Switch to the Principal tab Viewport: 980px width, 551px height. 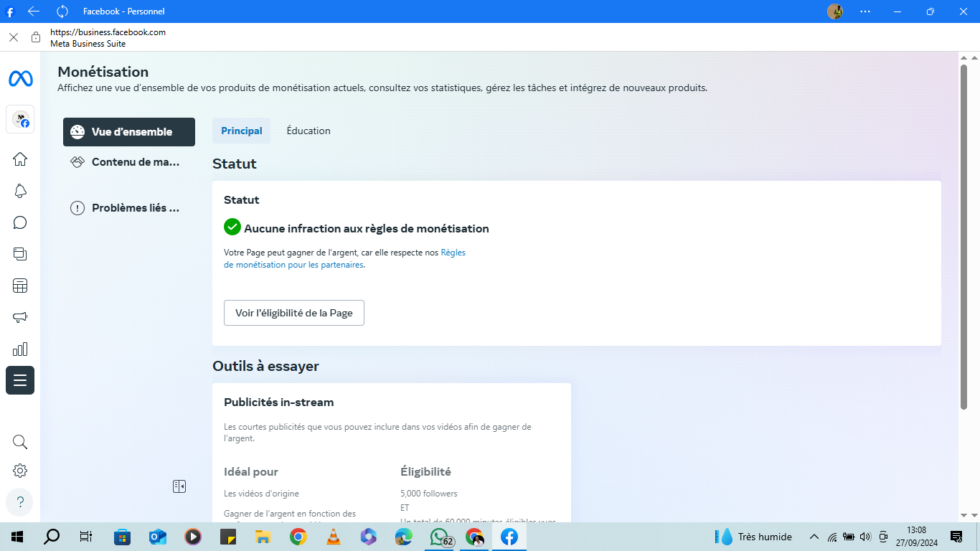click(242, 131)
